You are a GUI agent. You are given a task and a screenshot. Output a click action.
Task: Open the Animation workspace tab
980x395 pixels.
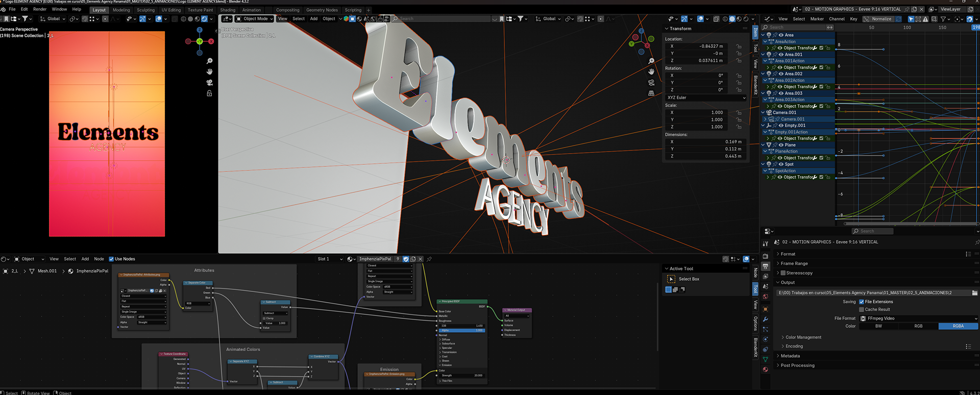(x=251, y=10)
